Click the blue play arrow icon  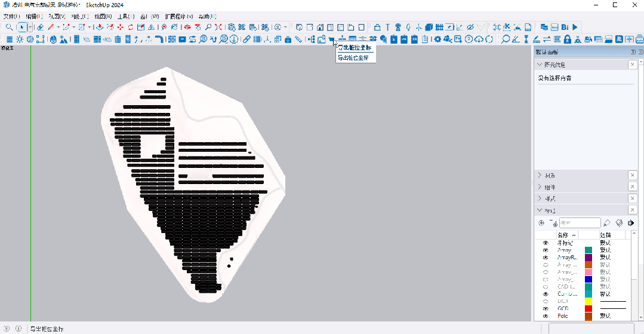[x=575, y=27]
